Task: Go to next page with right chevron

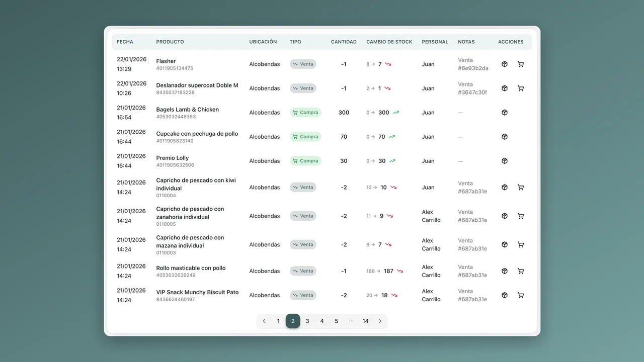Action: click(380, 321)
